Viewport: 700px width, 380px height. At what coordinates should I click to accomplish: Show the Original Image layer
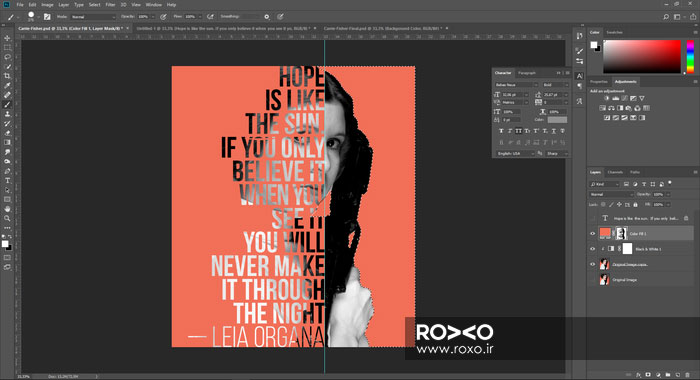click(x=593, y=280)
